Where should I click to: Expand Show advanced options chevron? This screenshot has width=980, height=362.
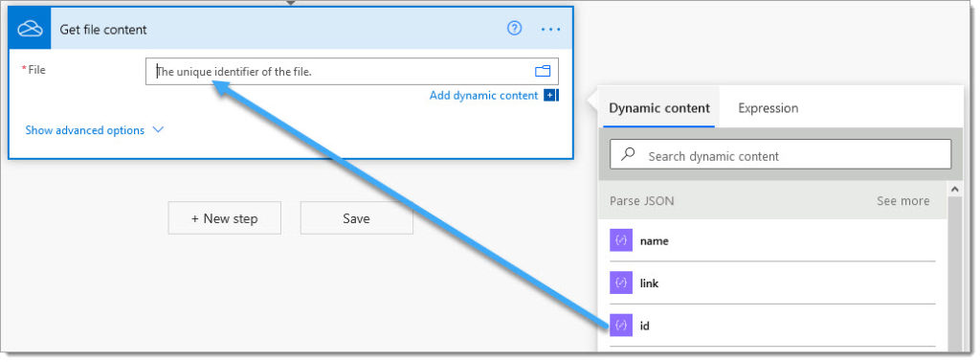click(x=158, y=130)
